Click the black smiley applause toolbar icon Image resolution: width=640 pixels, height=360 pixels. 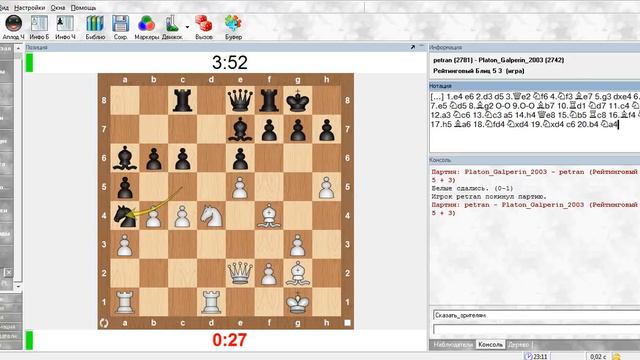(x=13, y=24)
